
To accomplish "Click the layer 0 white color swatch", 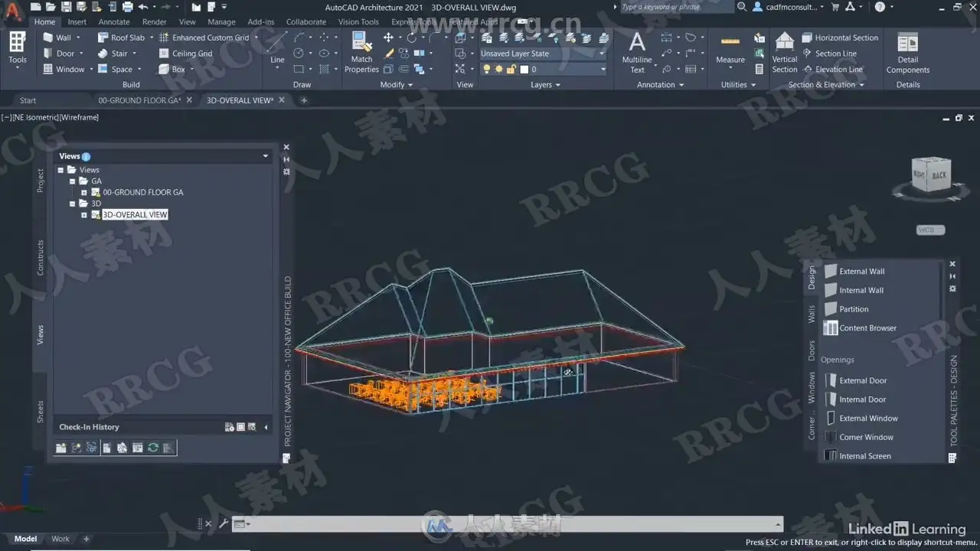I will pyautogui.click(x=524, y=69).
